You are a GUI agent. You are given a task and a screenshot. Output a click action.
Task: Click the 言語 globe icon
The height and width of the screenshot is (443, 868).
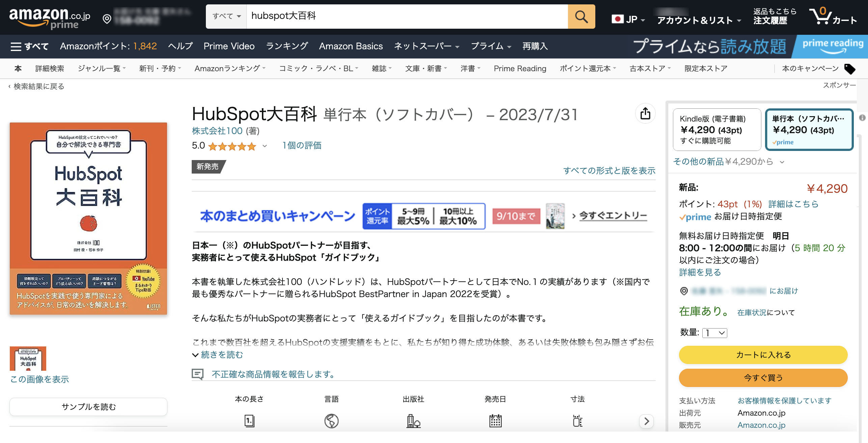pos(331,421)
